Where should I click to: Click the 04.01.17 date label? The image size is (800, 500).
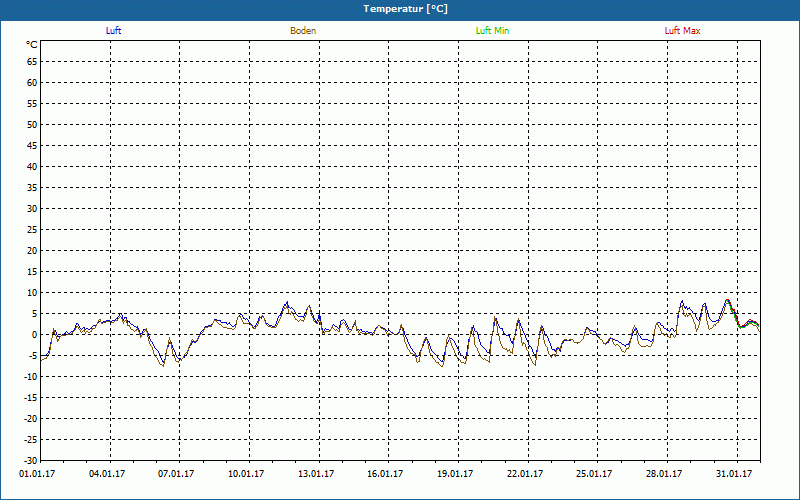107,474
